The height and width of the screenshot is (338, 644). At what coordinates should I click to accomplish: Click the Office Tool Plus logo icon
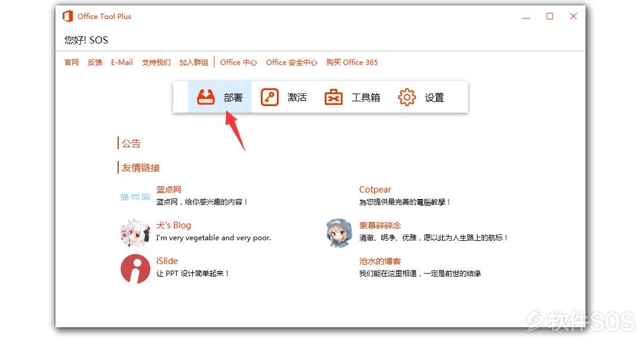[x=67, y=17]
